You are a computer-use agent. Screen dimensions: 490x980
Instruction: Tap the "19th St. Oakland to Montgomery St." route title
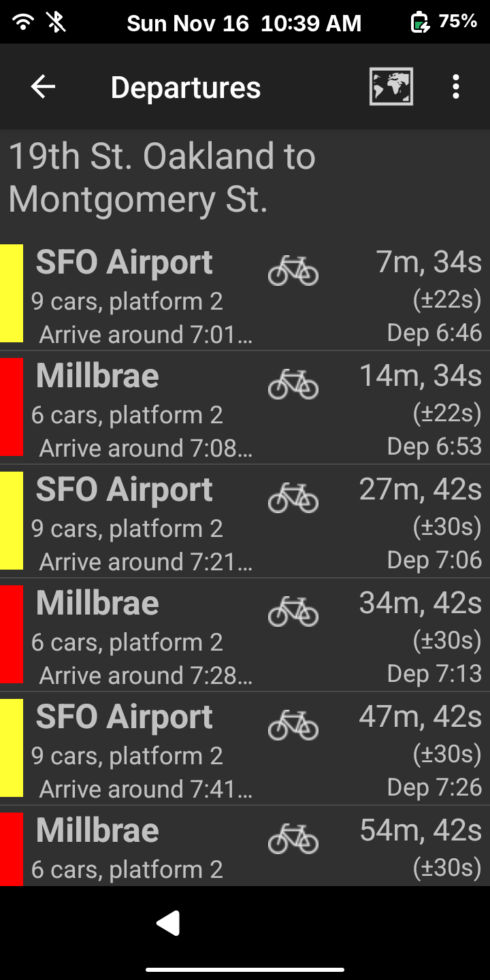[x=162, y=178]
